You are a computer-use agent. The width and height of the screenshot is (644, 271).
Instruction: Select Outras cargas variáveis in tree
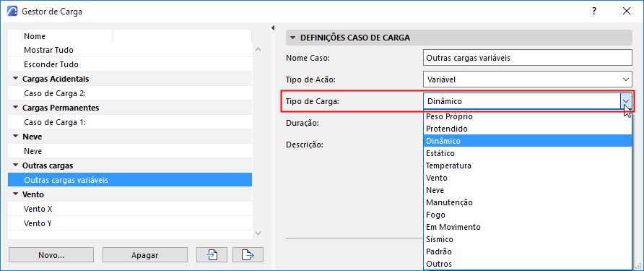130,180
